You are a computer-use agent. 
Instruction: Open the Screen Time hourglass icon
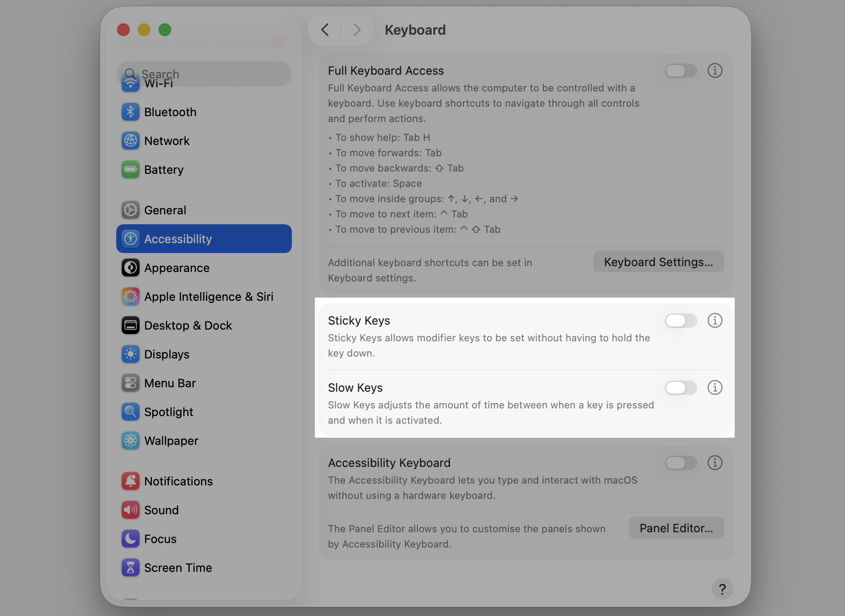[131, 567]
